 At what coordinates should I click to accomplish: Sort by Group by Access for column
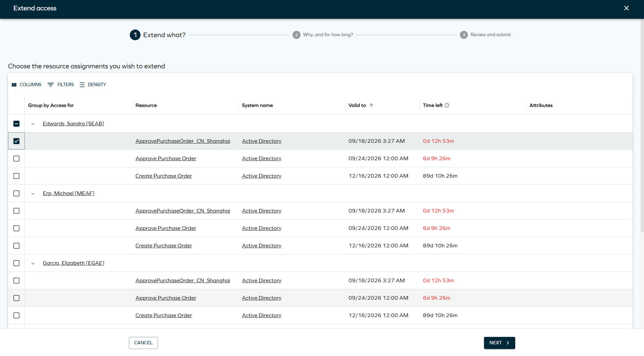pyautogui.click(x=51, y=105)
